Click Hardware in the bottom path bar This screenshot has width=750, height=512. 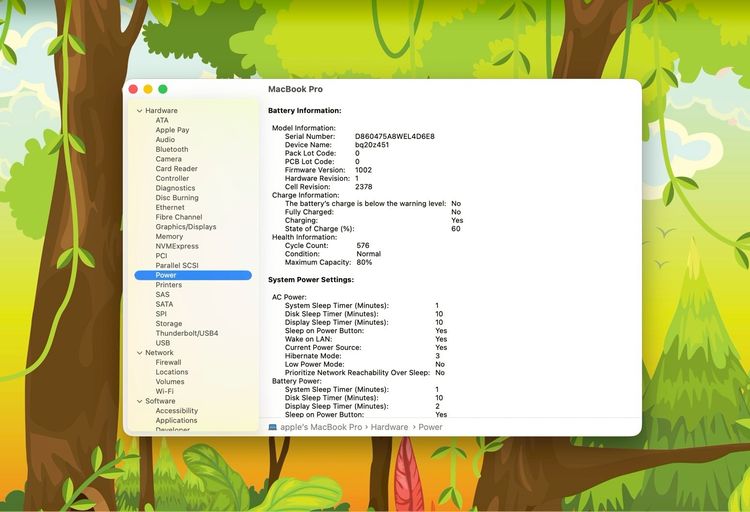(x=390, y=427)
